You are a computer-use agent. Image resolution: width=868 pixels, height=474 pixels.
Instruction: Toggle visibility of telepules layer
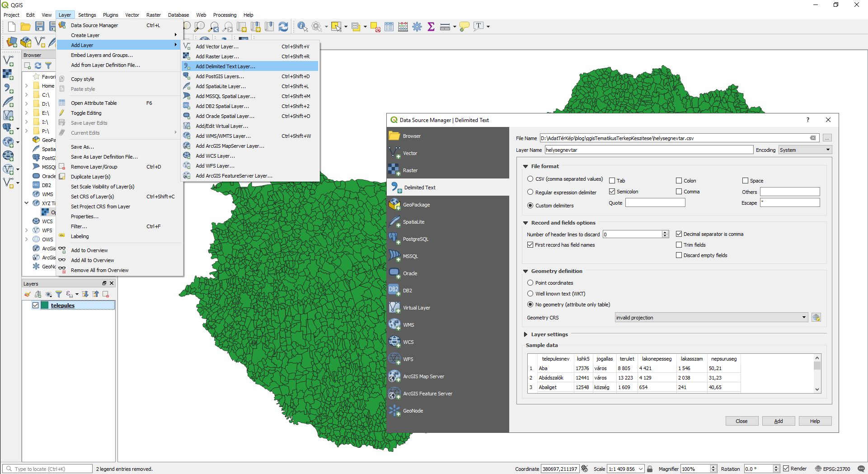click(x=35, y=305)
